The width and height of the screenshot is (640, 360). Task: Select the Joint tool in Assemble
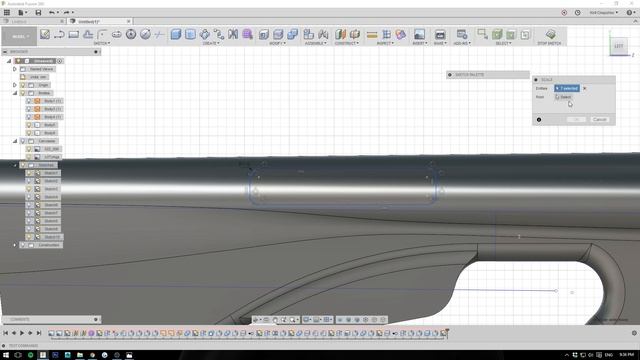coord(323,35)
